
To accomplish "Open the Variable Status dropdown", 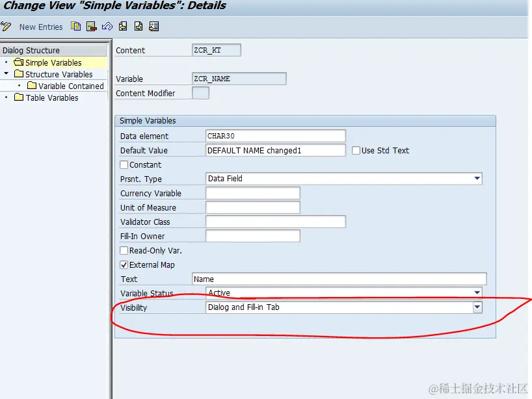I will 477,292.
